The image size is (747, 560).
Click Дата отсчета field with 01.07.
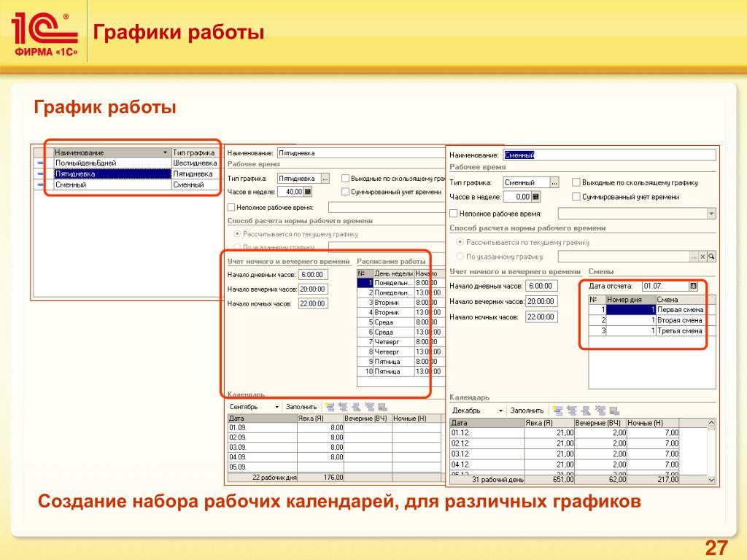pyautogui.click(x=665, y=286)
